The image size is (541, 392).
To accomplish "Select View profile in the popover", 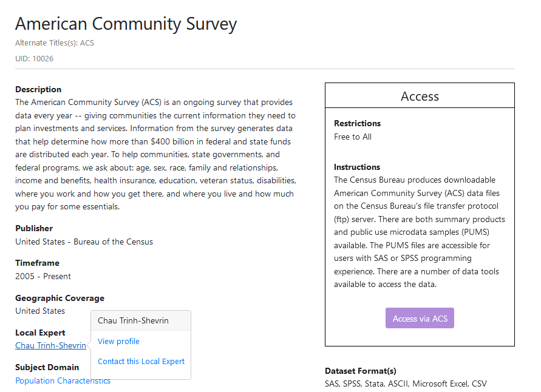I will tap(118, 342).
